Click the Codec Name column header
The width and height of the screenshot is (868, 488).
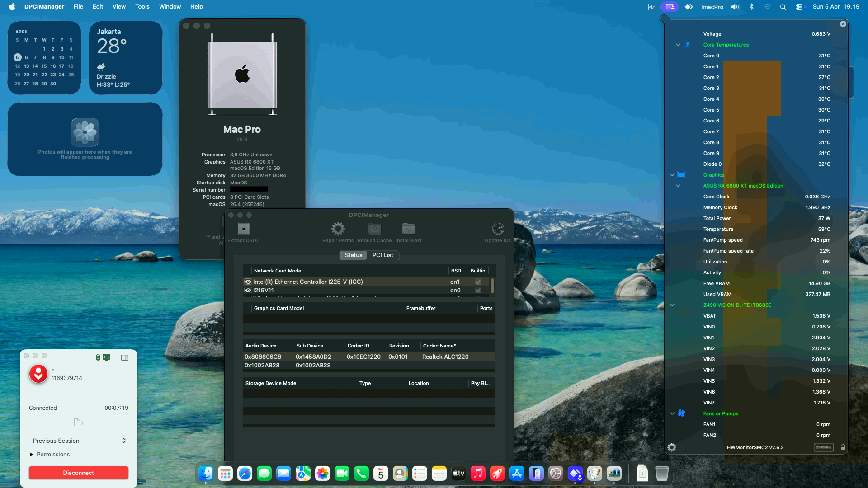(458, 346)
